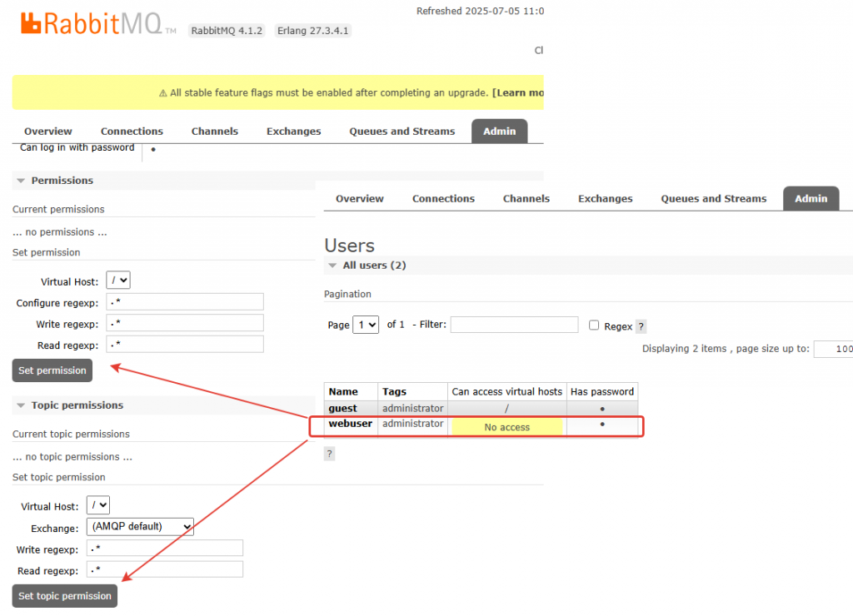853x616 pixels.
Task: Open the help question mark below users table
Action: pos(329,454)
